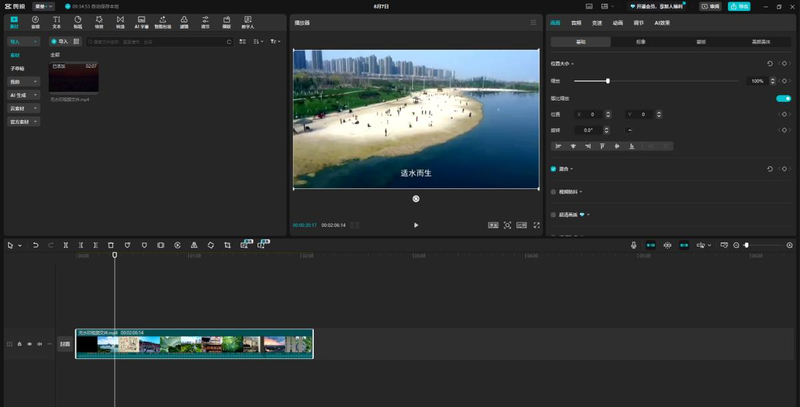Toggle the 等比缩放 uniform scale switch
800x407 pixels.
[783, 98]
